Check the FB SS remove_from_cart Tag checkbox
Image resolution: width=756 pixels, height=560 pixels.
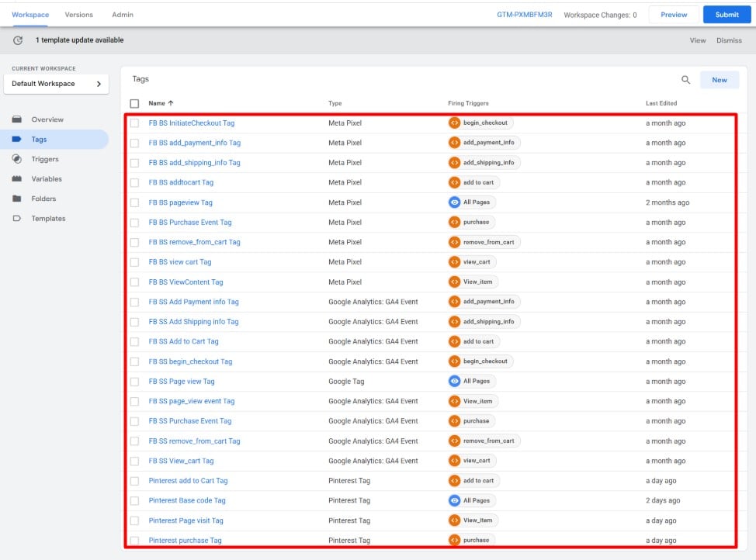click(134, 441)
